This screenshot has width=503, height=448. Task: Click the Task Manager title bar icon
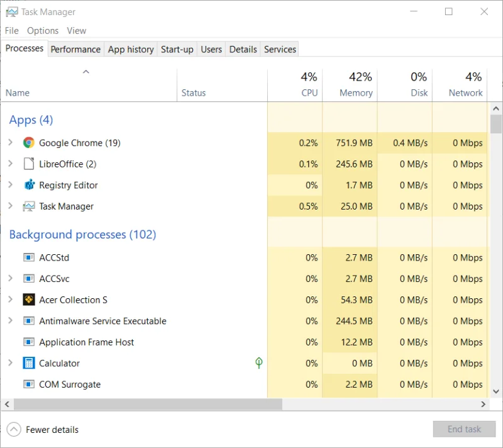[x=12, y=12]
